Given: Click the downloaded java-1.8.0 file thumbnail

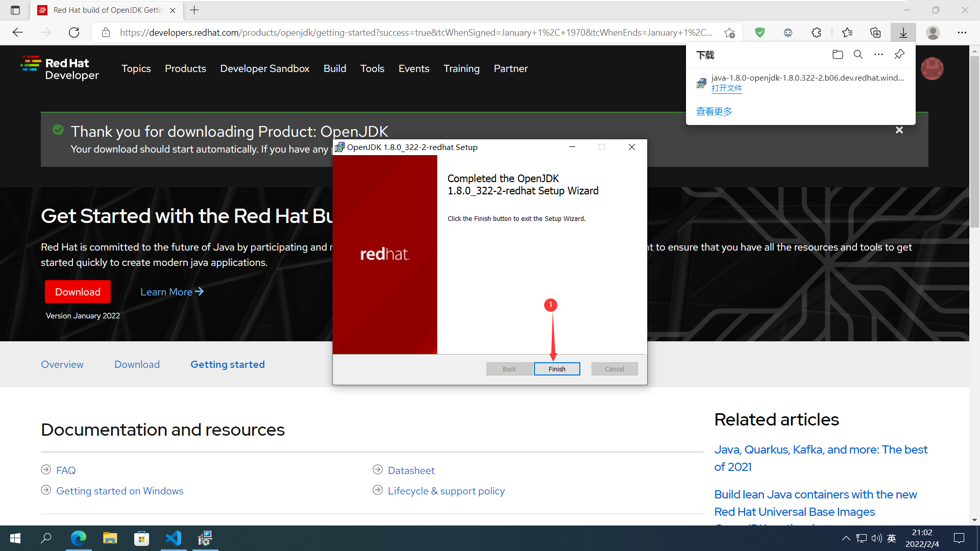Looking at the screenshot, I should pyautogui.click(x=703, y=82).
